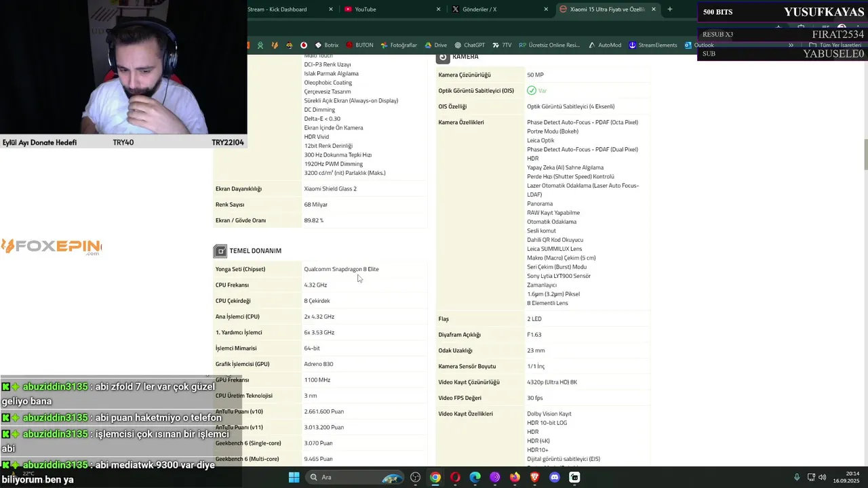Open the Tüm Yer İşaretleri folder
868x488 pixels.
pos(835,45)
